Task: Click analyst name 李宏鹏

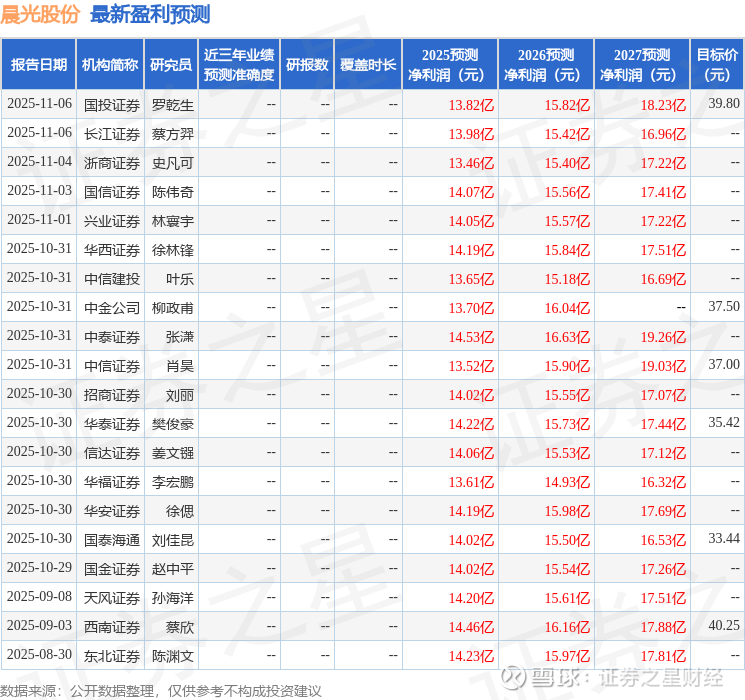Action: (x=172, y=482)
